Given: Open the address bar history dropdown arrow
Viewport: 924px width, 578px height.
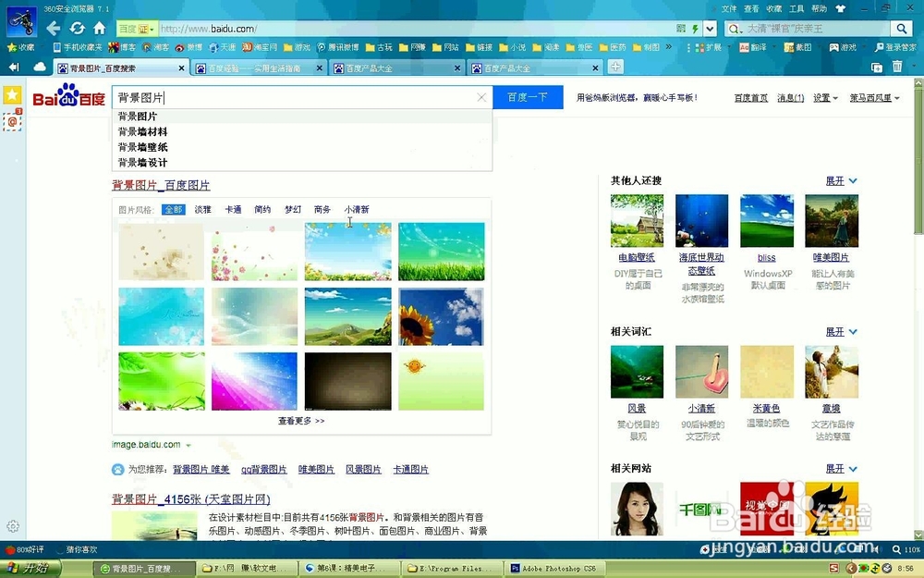Looking at the screenshot, I should 710,29.
